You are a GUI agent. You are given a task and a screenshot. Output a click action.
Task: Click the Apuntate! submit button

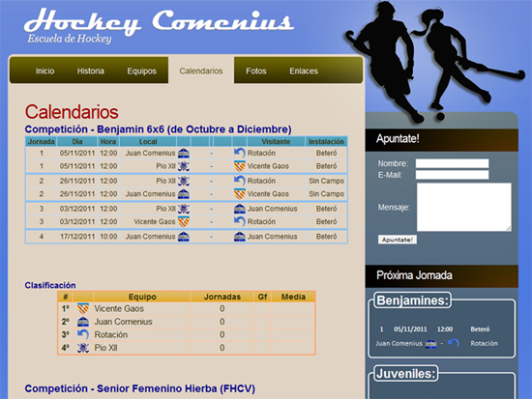398,240
